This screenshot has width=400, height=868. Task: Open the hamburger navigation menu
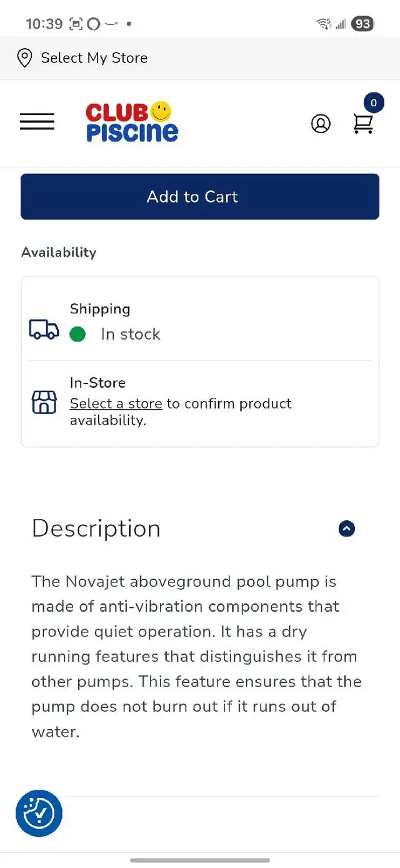tap(37, 122)
